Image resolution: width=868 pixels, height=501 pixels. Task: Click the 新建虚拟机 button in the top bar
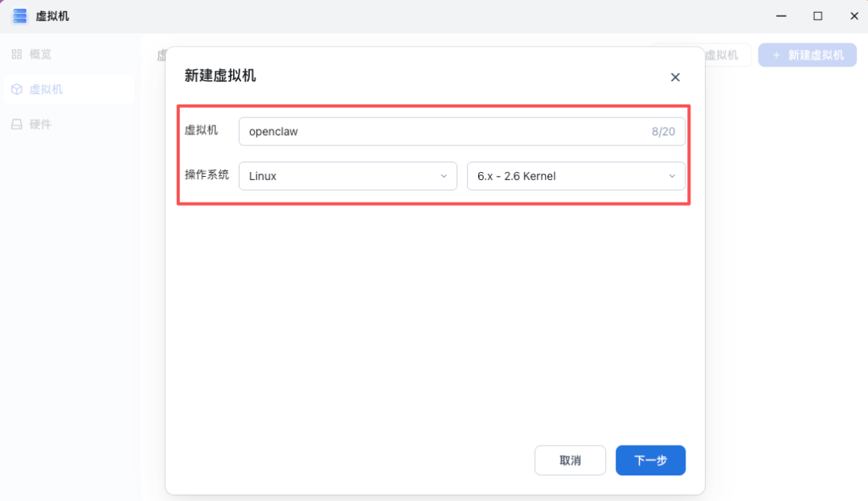(x=807, y=55)
